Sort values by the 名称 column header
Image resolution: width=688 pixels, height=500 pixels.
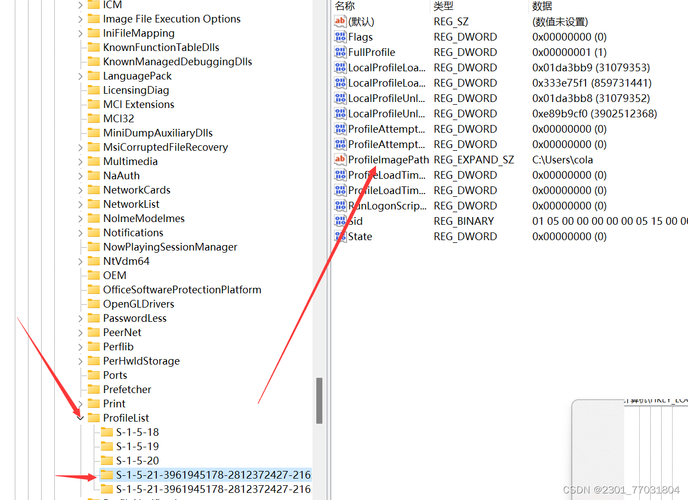point(345,6)
